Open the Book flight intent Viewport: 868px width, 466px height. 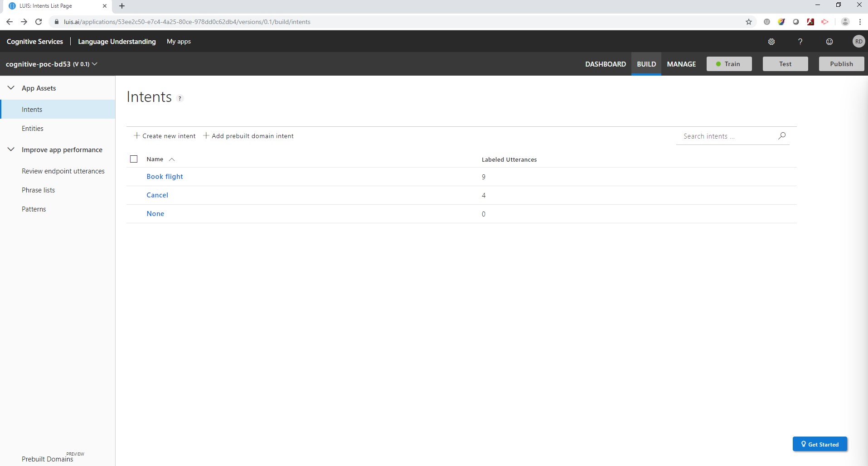(x=165, y=177)
